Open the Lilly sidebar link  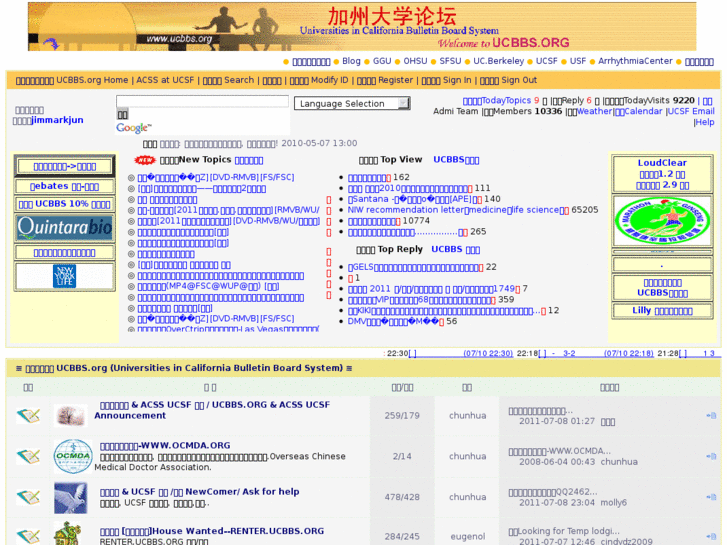(x=662, y=311)
